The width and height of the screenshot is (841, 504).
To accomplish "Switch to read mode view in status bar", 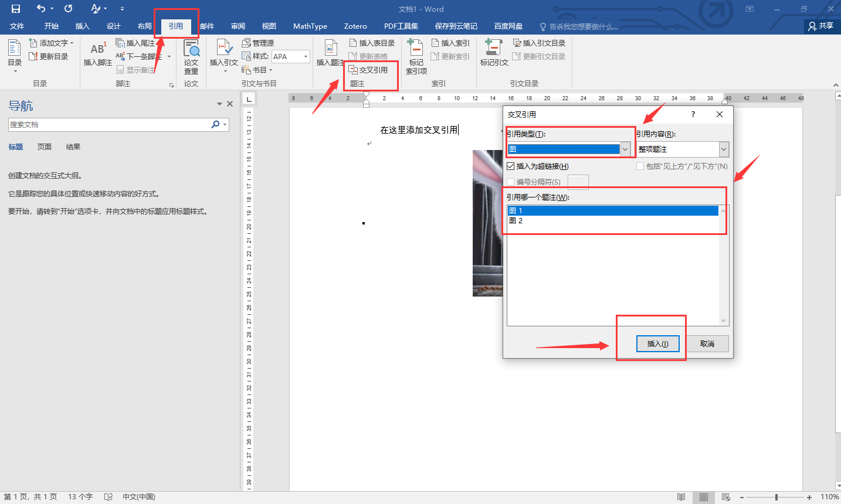I will (x=681, y=497).
